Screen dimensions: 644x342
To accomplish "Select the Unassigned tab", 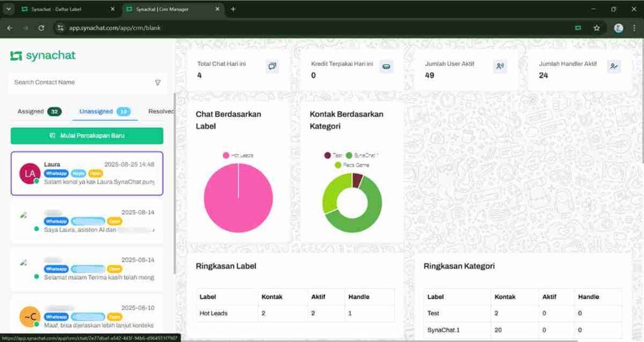I will pos(105,111).
